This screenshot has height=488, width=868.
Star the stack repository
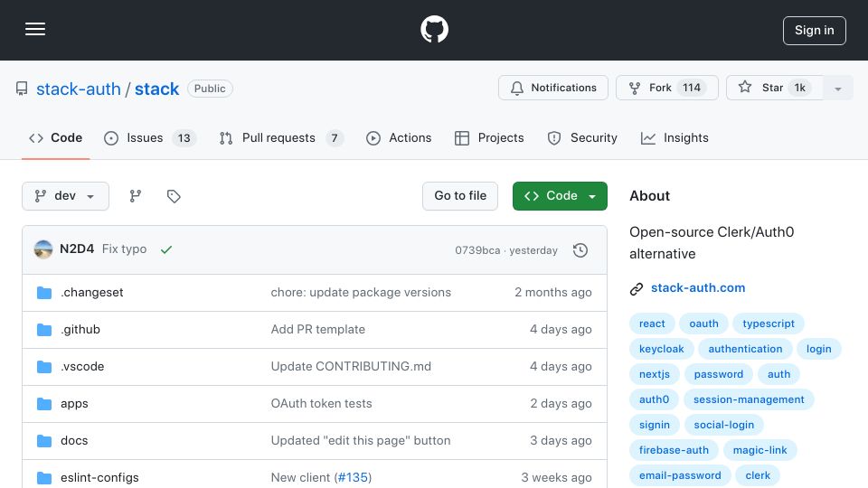pos(775,88)
